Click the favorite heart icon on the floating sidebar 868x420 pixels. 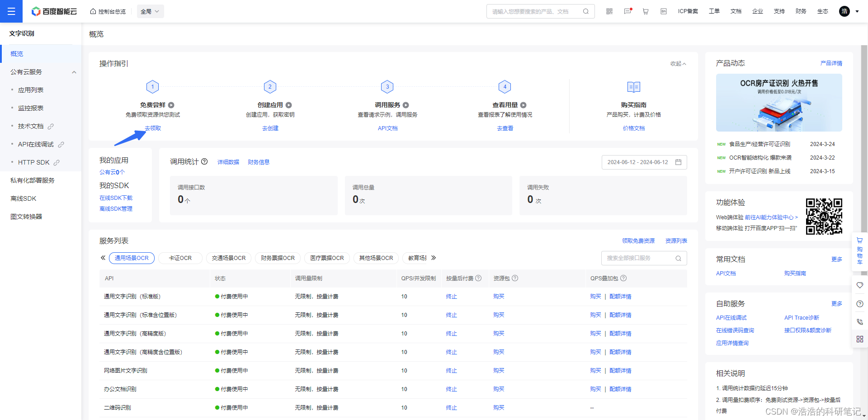[x=860, y=285]
